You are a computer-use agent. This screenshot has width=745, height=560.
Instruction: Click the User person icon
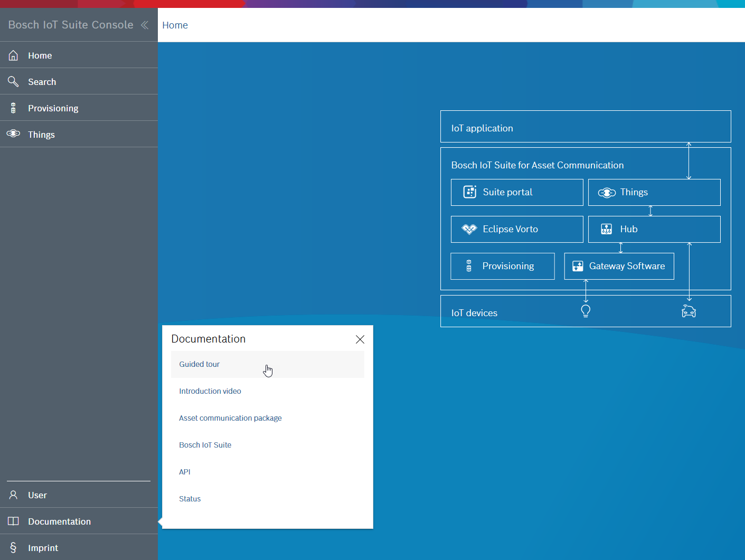14,495
